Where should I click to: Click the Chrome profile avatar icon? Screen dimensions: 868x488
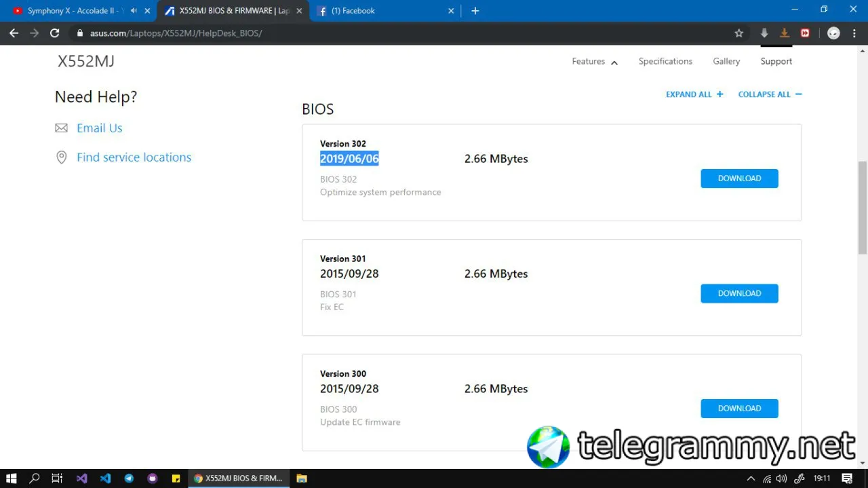pos(833,33)
